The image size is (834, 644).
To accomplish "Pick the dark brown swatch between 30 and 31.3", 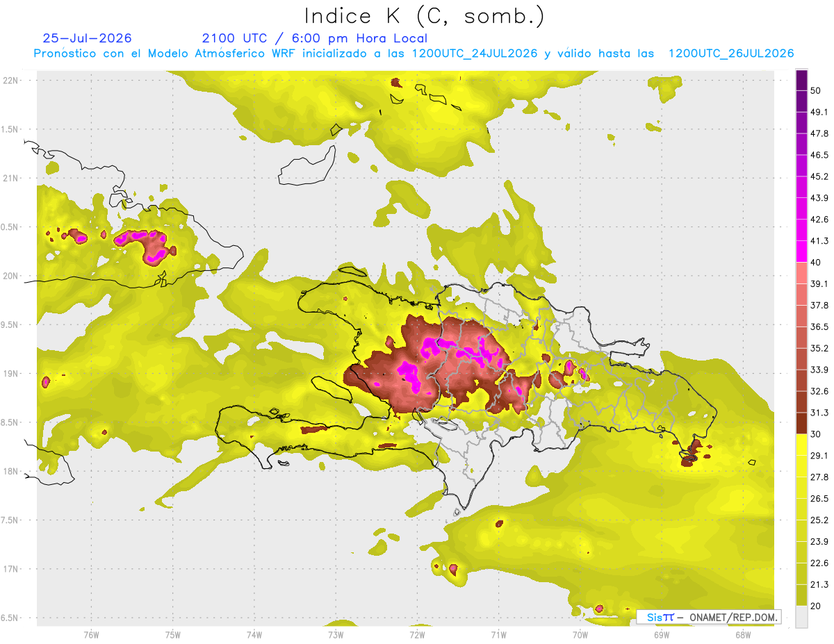I will pyautogui.click(x=801, y=423).
